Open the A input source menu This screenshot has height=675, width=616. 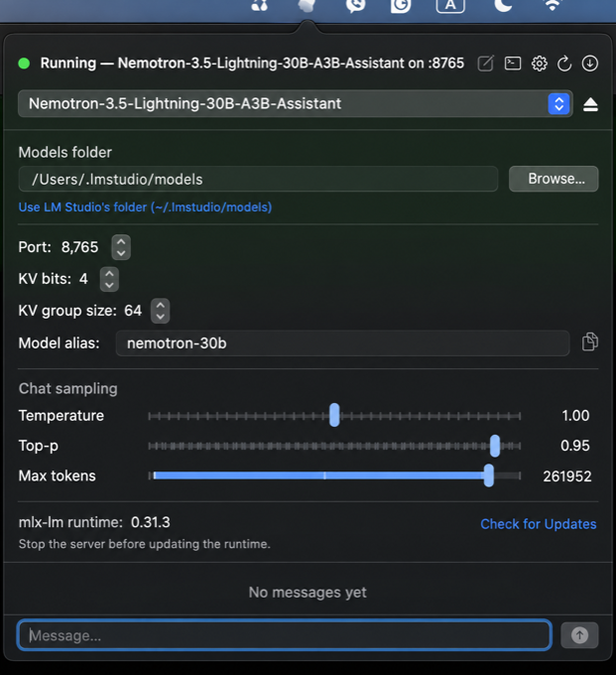coord(450,5)
